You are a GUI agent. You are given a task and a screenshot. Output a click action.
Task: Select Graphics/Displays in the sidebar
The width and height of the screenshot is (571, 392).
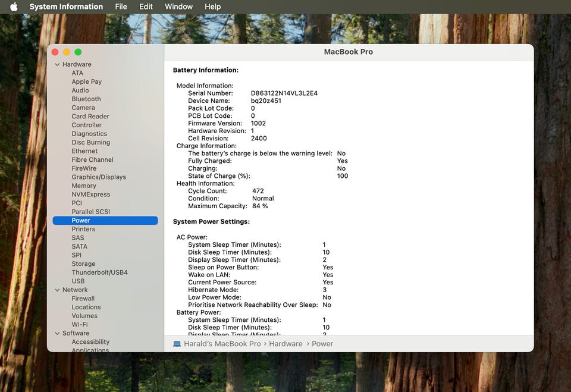pos(99,177)
